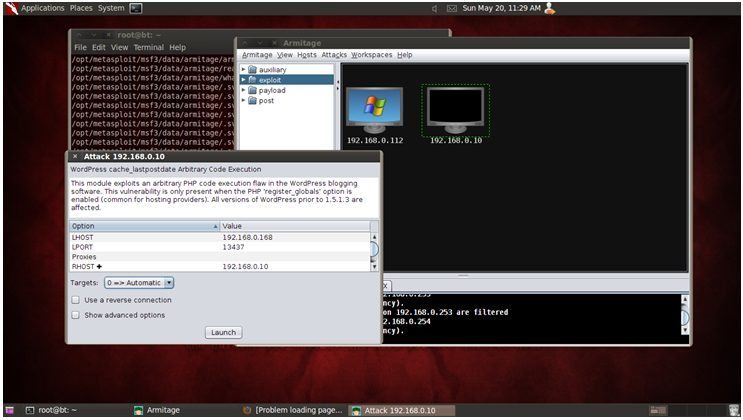The width and height of the screenshot is (743, 420).
Task: Click the empty Proxies value cell
Action: coord(295,257)
